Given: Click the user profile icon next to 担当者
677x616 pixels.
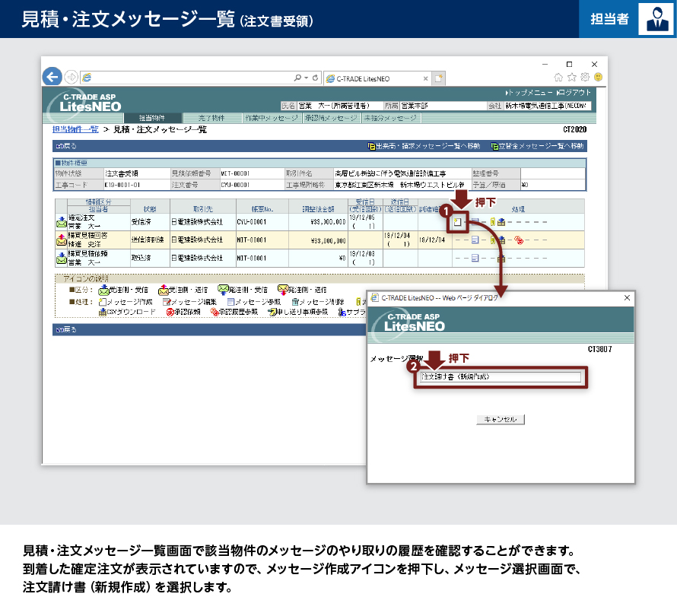Looking at the screenshot, I should 653,19.
